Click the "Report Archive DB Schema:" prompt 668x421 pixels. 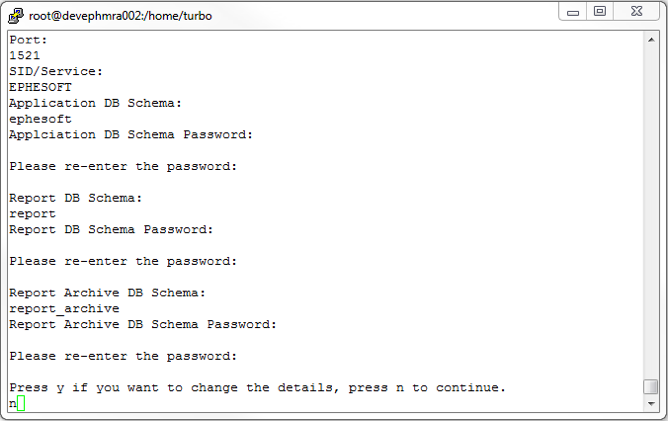coord(107,292)
